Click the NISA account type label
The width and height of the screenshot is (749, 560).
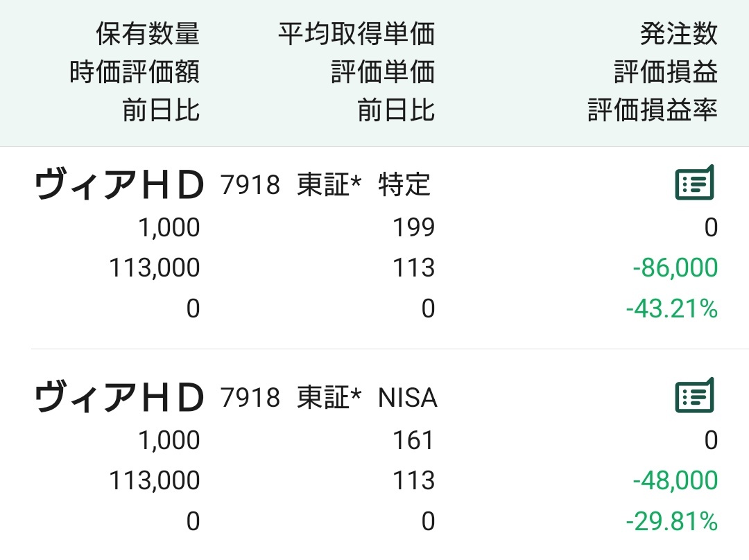pyautogui.click(x=408, y=398)
